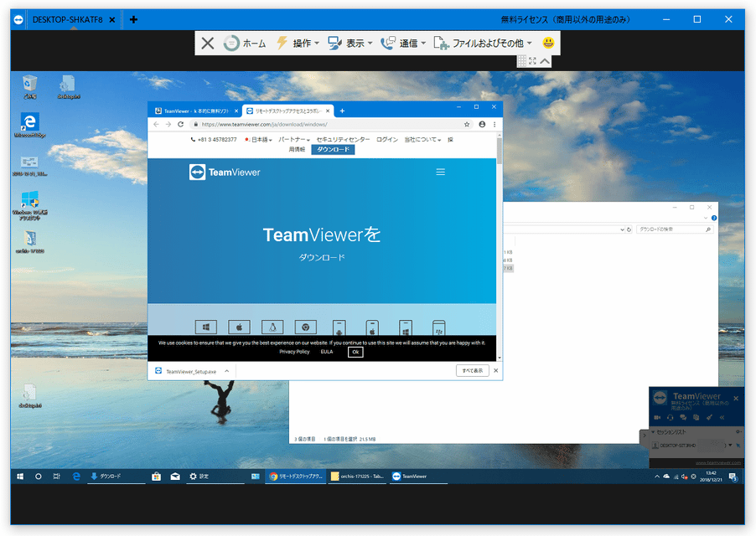
Task: Select the DESKTOP-SHKATF8 session tab
Action: (68, 20)
